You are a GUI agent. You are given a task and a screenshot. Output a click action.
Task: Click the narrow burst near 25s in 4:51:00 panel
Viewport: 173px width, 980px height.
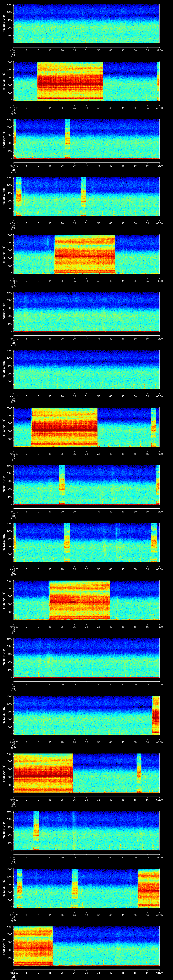[x=75, y=888]
